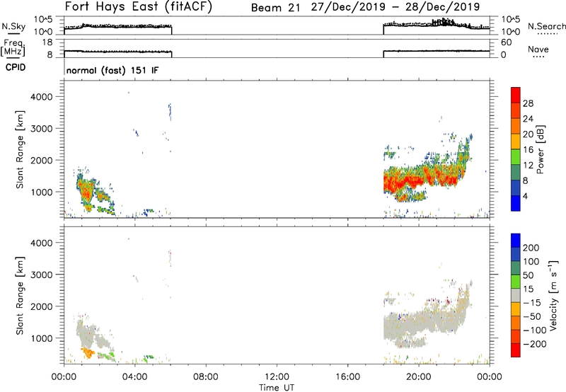Click the '-15' label on Velocity color bar
Viewport: 566px width, 392px height.
tap(532, 303)
